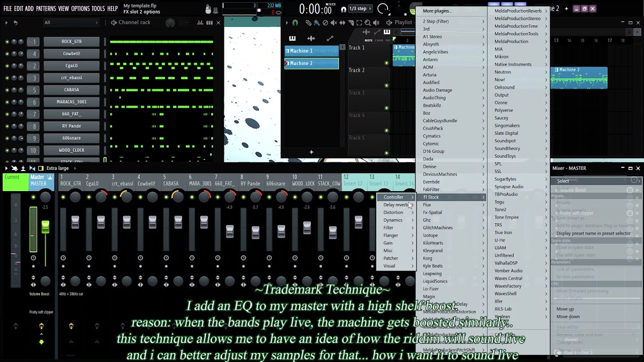Click the Machine 2 clip in the Playlist
Viewport: 644px width, 362px height.
579,77
